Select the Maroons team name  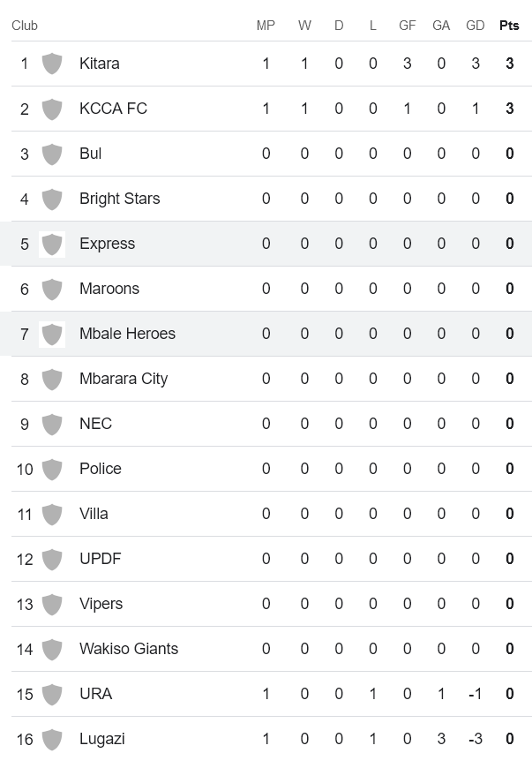click(109, 289)
